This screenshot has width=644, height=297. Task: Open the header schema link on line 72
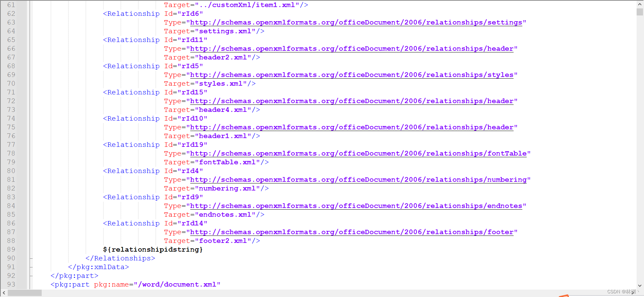(352, 101)
